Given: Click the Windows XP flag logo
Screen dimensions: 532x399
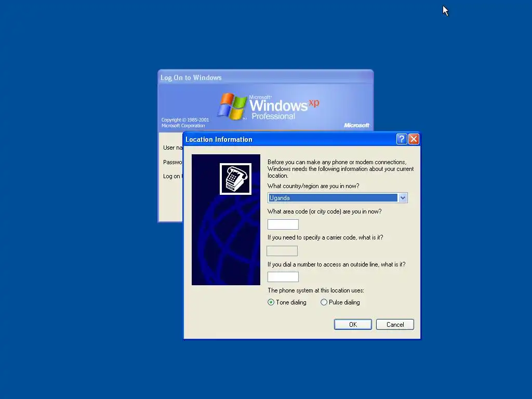Looking at the screenshot, I should 232,107.
